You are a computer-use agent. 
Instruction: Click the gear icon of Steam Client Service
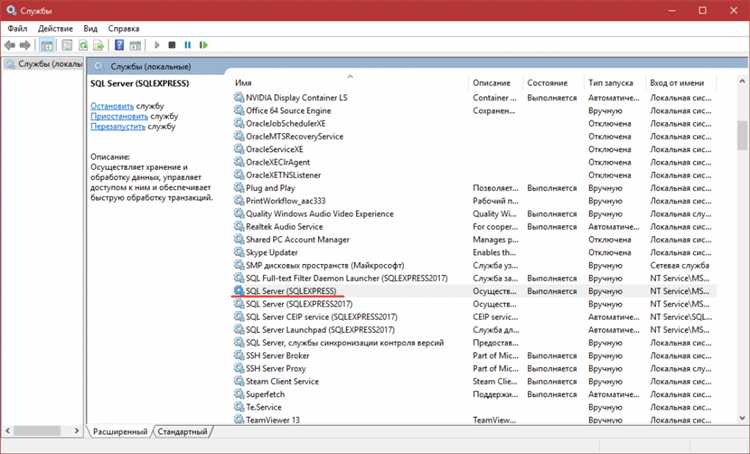coord(239,382)
